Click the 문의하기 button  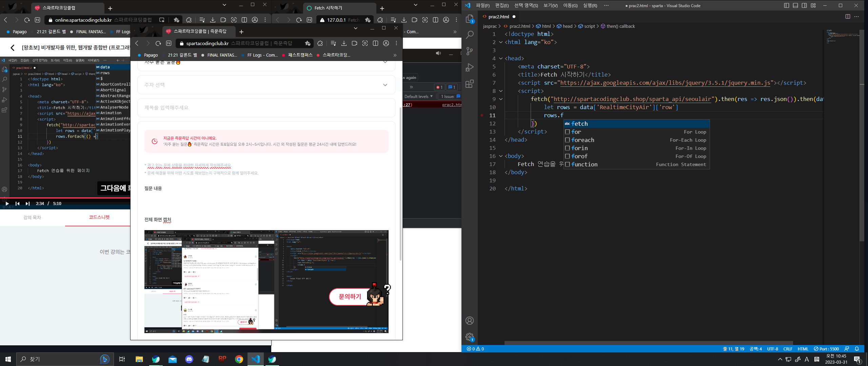350,297
